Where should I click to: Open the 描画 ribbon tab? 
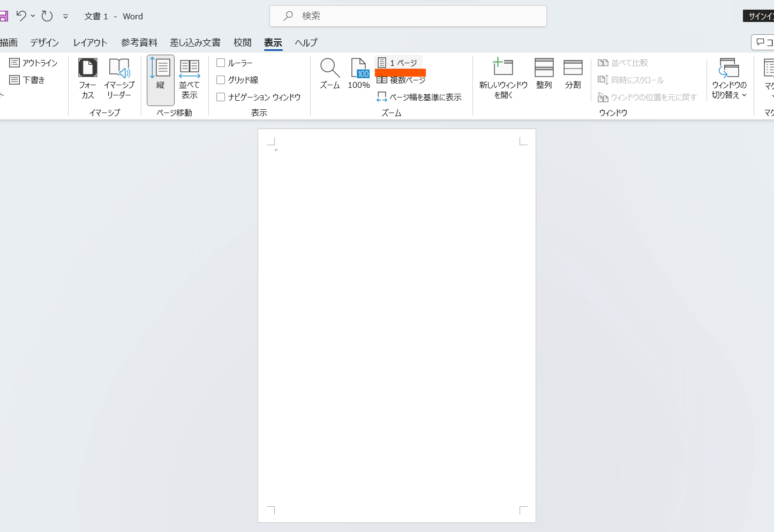[x=9, y=42]
